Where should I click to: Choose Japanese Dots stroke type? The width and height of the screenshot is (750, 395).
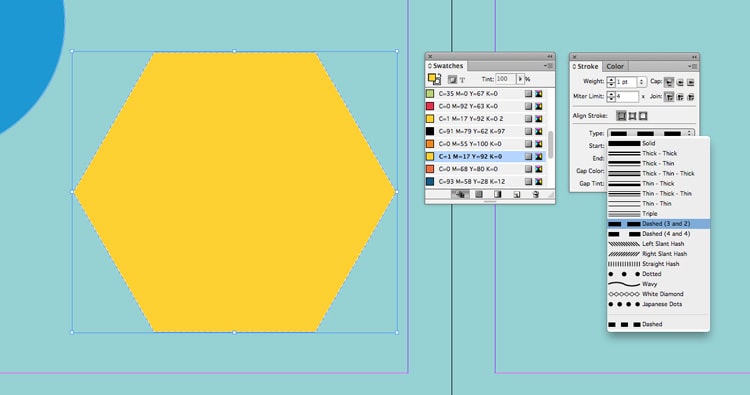(659, 304)
